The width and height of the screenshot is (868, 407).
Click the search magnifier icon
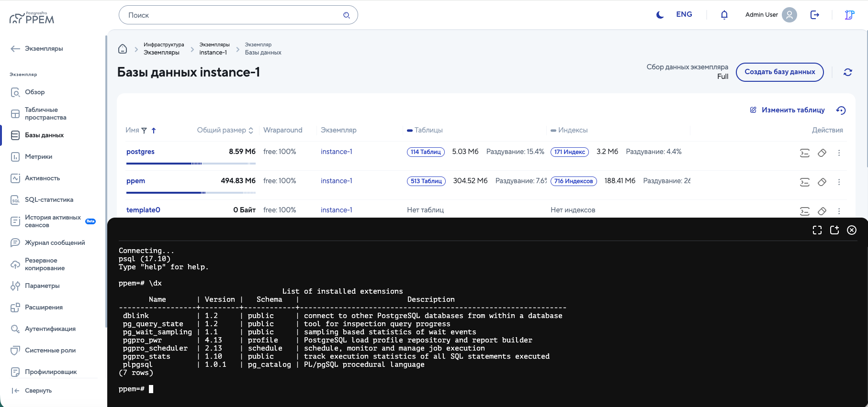pyautogui.click(x=347, y=15)
